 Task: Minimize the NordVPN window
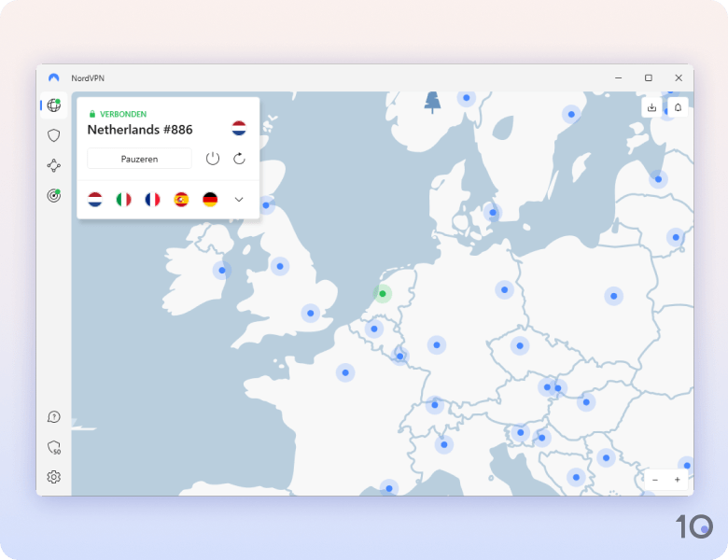coord(619,78)
